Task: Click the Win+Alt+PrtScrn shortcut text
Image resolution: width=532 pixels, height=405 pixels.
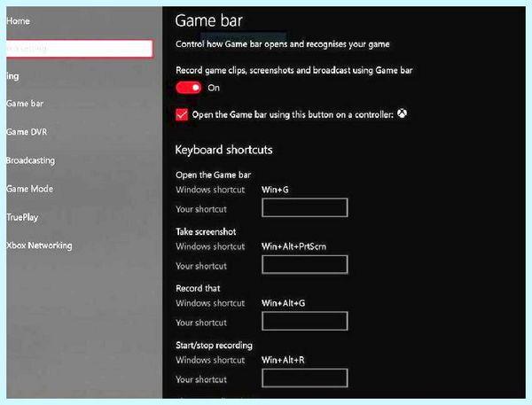Action: pos(293,246)
